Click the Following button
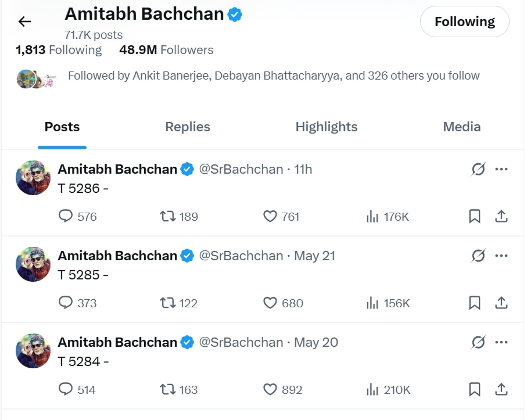The width and height of the screenshot is (527, 420). (x=465, y=22)
